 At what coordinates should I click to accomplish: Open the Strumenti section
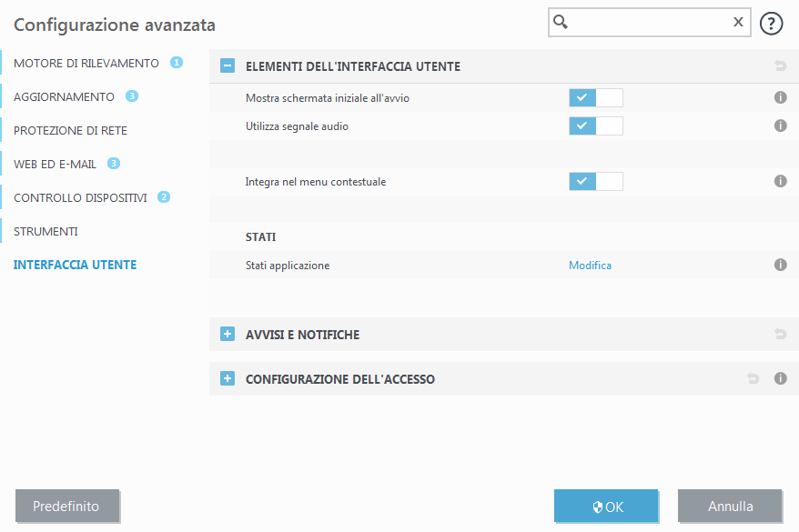point(43,231)
